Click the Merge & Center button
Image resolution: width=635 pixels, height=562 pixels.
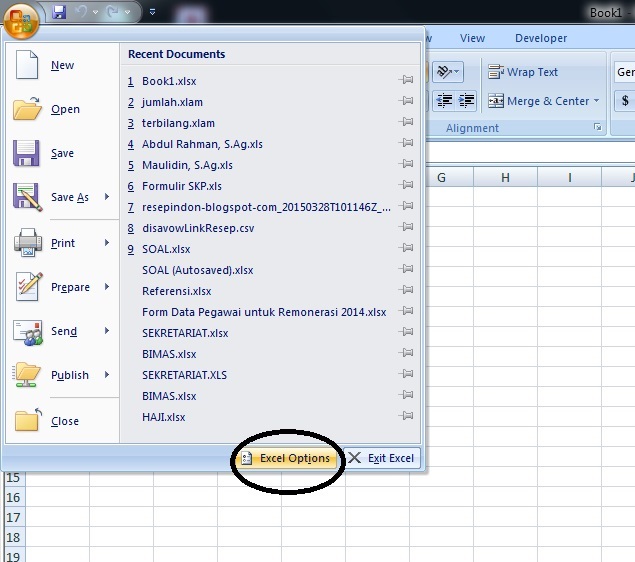(x=538, y=101)
